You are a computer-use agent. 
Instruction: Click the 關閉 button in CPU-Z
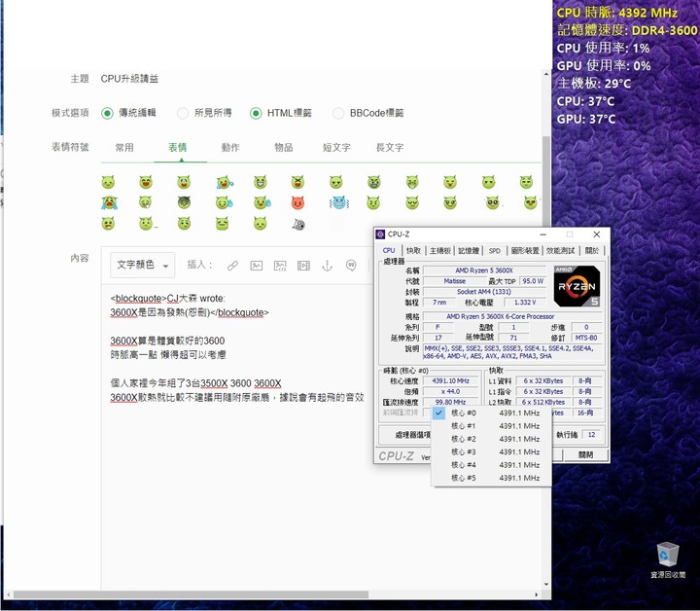[585, 454]
